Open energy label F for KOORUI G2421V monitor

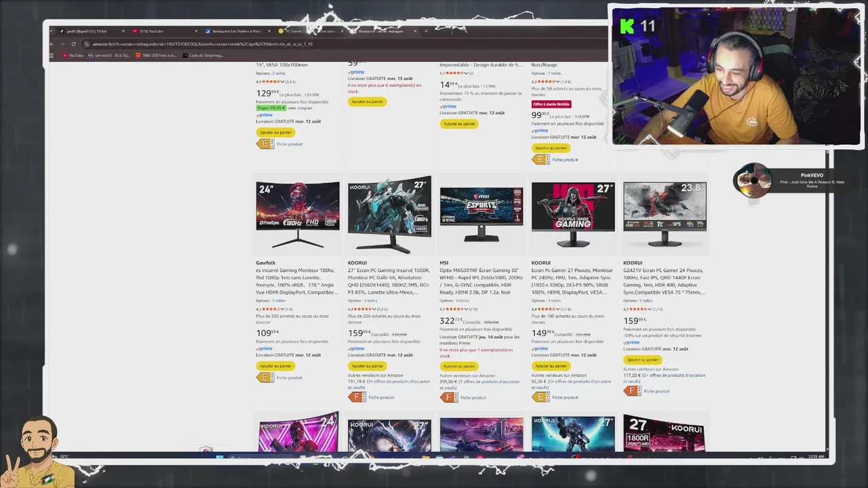(632, 391)
